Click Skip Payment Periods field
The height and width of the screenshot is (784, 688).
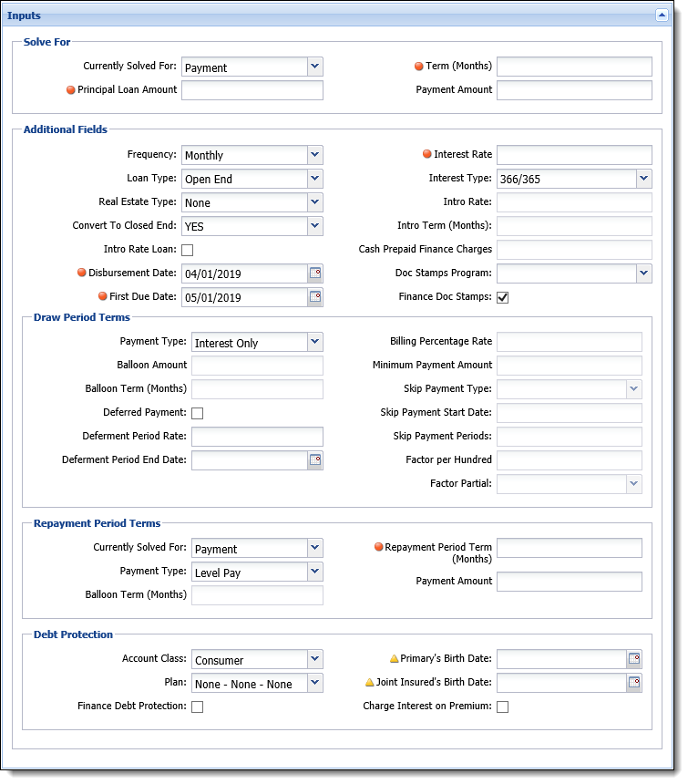tap(570, 437)
